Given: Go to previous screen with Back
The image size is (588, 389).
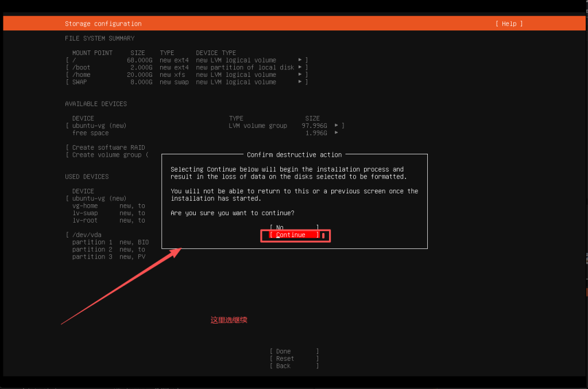Looking at the screenshot, I should coord(294,366).
